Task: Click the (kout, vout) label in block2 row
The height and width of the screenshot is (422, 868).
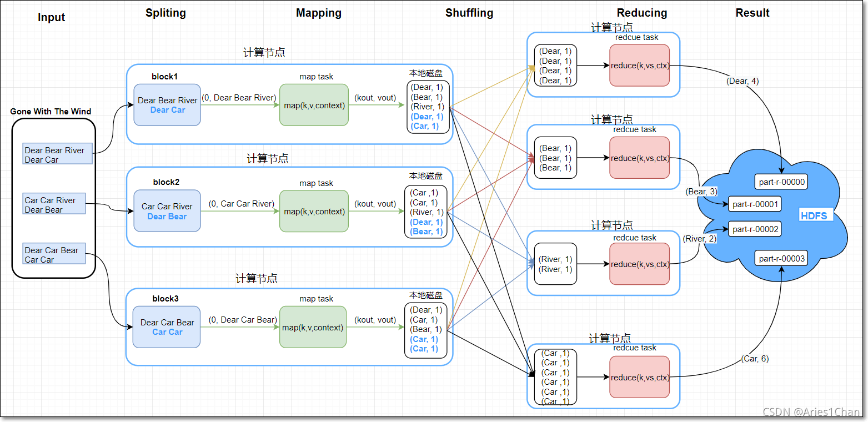Action: [x=375, y=204]
